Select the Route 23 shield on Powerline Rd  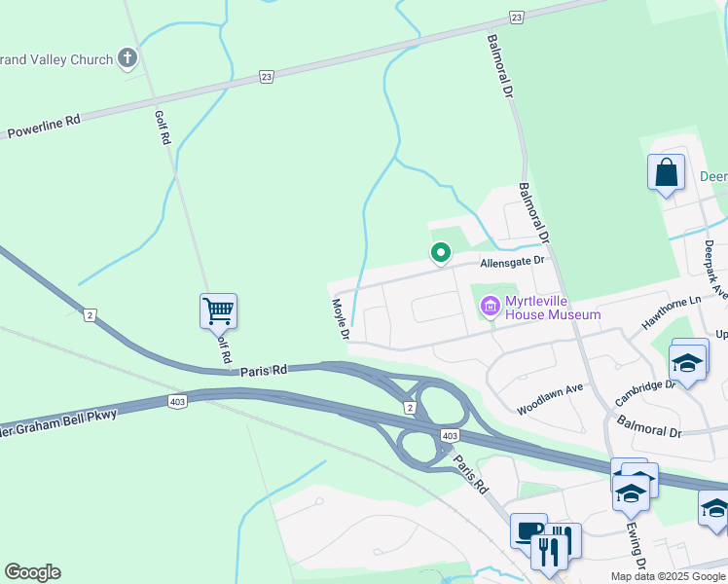point(267,77)
